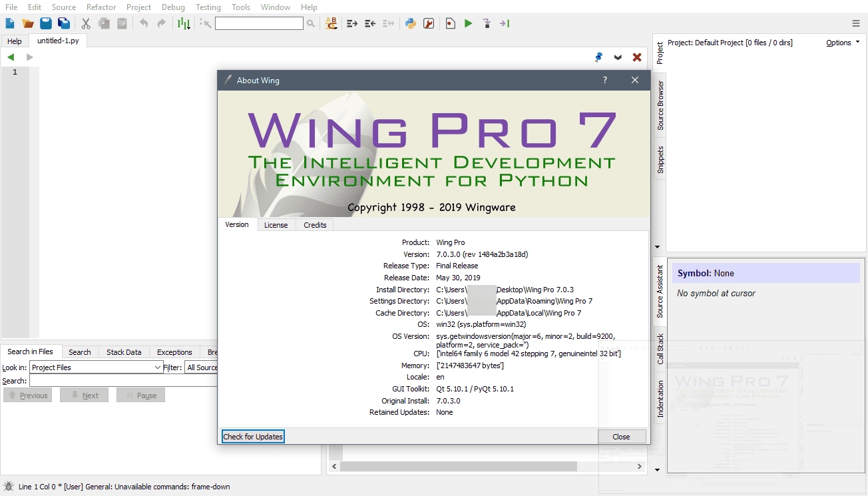Image resolution: width=868 pixels, height=496 pixels.
Task: Click step into debug icon
Action: click(487, 23)
